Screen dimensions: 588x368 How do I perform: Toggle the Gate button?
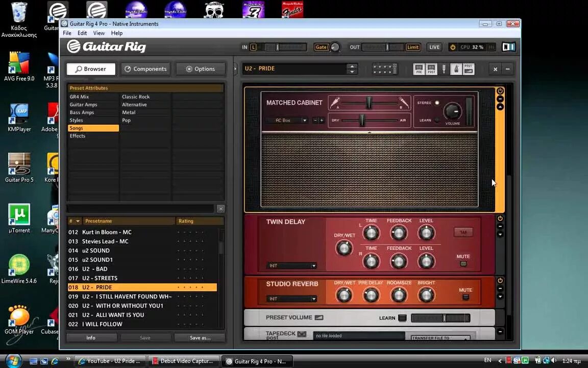click(x=321, y=47)
